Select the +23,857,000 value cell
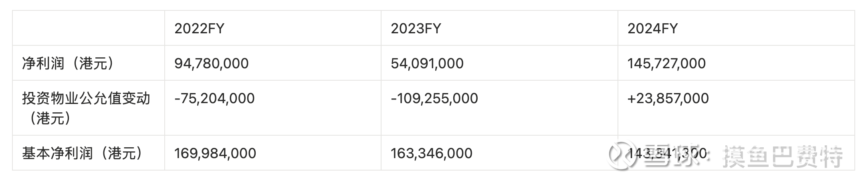The image size is (868, 183). (668, 98)
